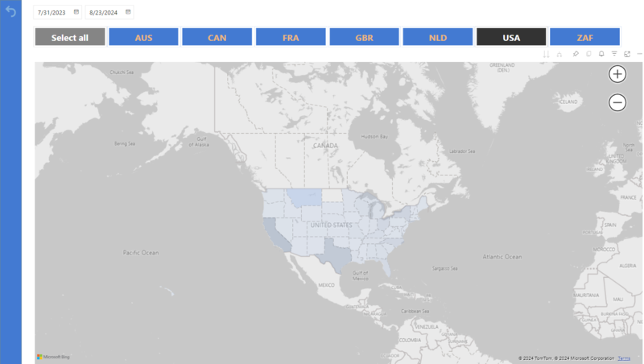Click the Chukchi Sea label
The width and height of the screenshot is (644, 364).
coord(122,72)
